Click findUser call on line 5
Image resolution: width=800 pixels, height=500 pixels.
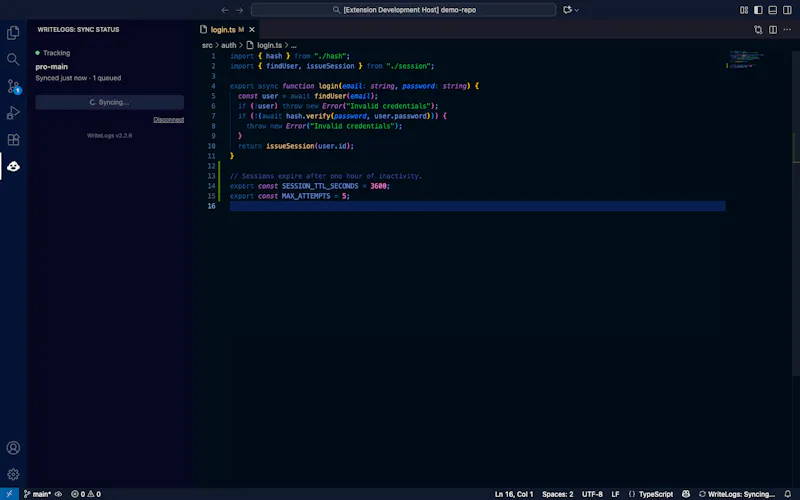pyautogui.click(x=330, y=96)
